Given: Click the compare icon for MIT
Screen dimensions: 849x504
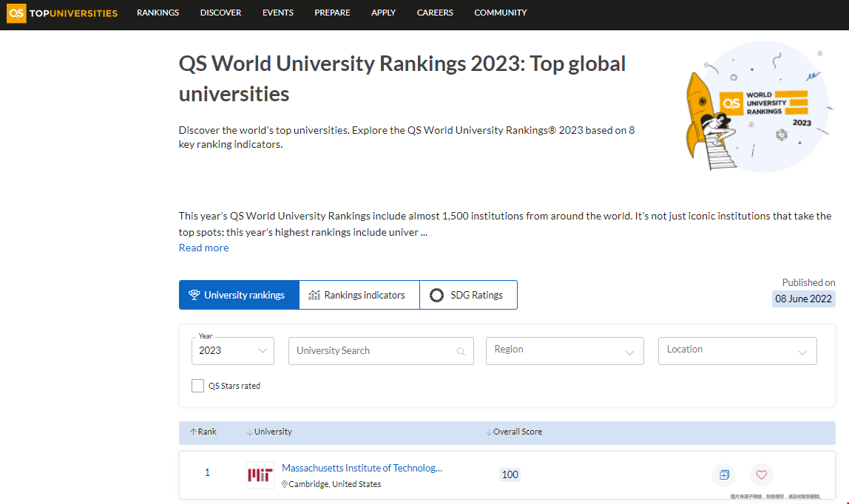Looking at the screenshot, I should tap(724, 474).
